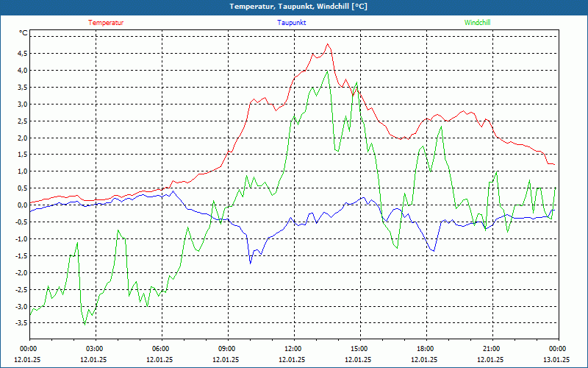Click the 4,0 y-axis value
588x368 pixels.
23,70
